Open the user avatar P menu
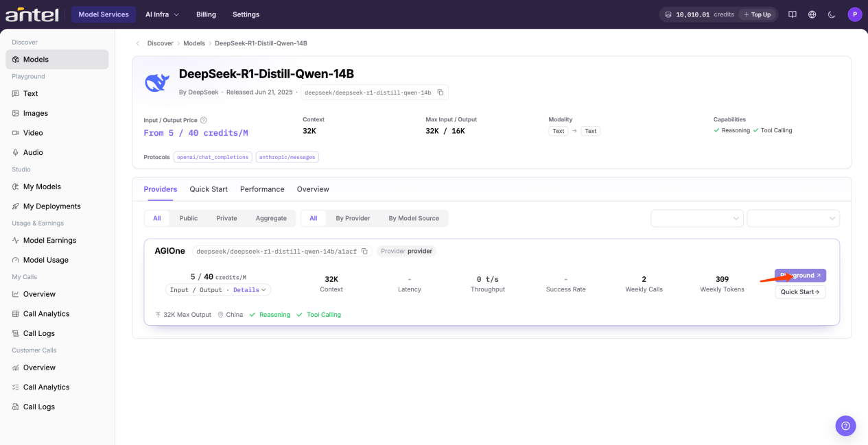The height and width of the screenshot is (445, 868). [854, 14]
